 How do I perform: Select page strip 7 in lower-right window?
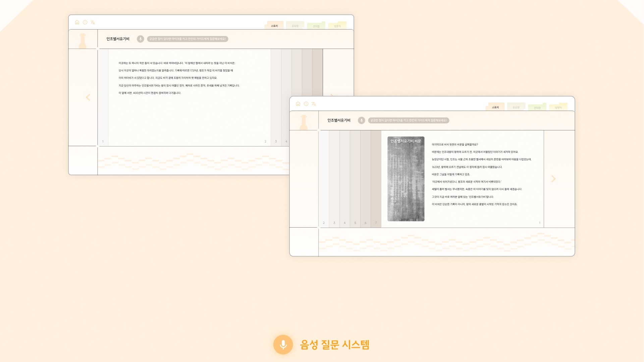tap(376, 179)
